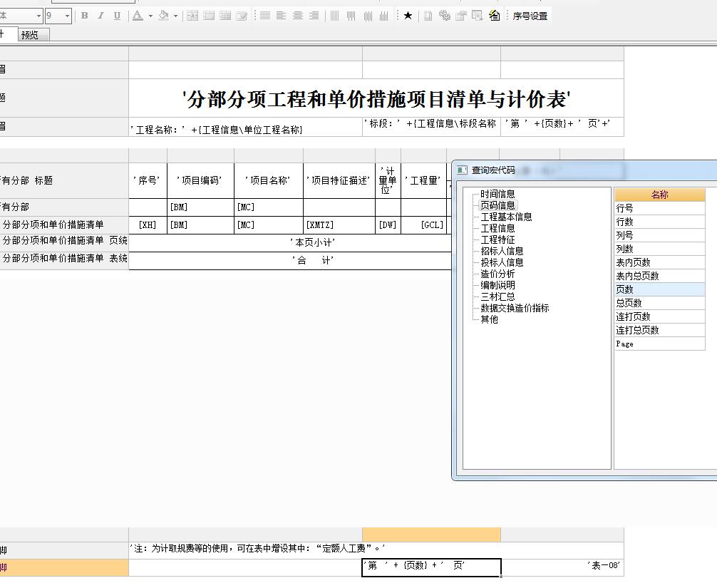This screenshot has height=588, width=717.
Task: Select 其他 tree node
Action: pos(489,319)
